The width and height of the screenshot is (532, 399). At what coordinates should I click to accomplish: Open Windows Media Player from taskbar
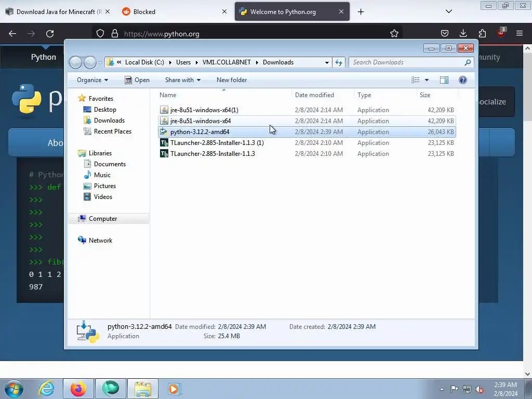(175, 389)
